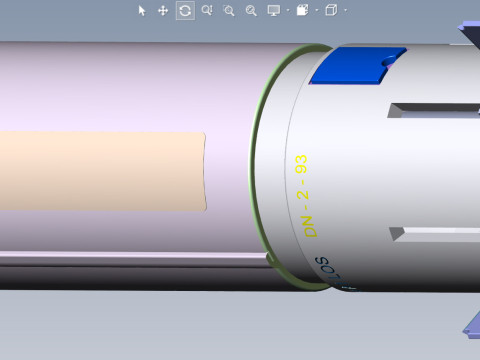Select the zoom area tool
Image resolution: width=480 pixels, height=360 pixels.
229,11
